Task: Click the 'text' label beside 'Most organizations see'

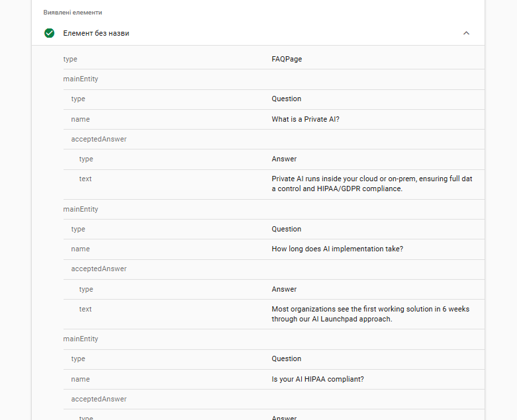Action: pos(85,309)
